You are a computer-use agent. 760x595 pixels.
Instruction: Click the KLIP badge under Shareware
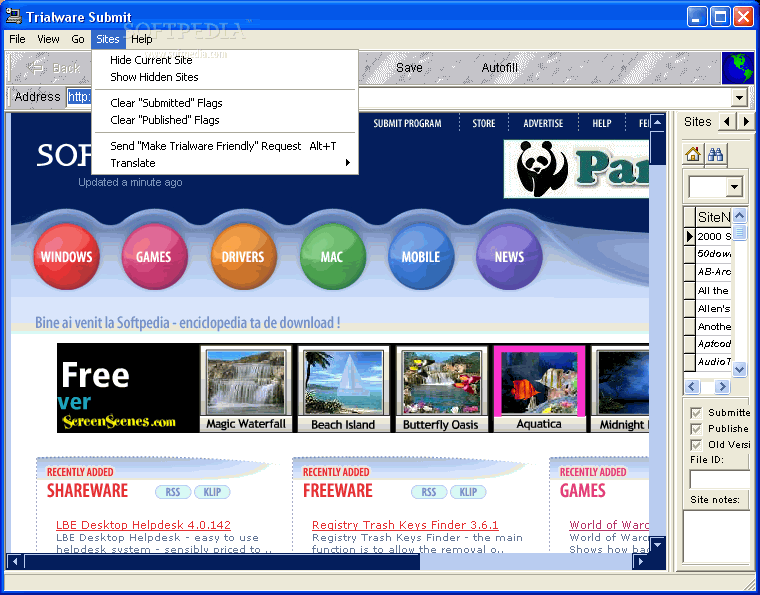click(212, 492)
